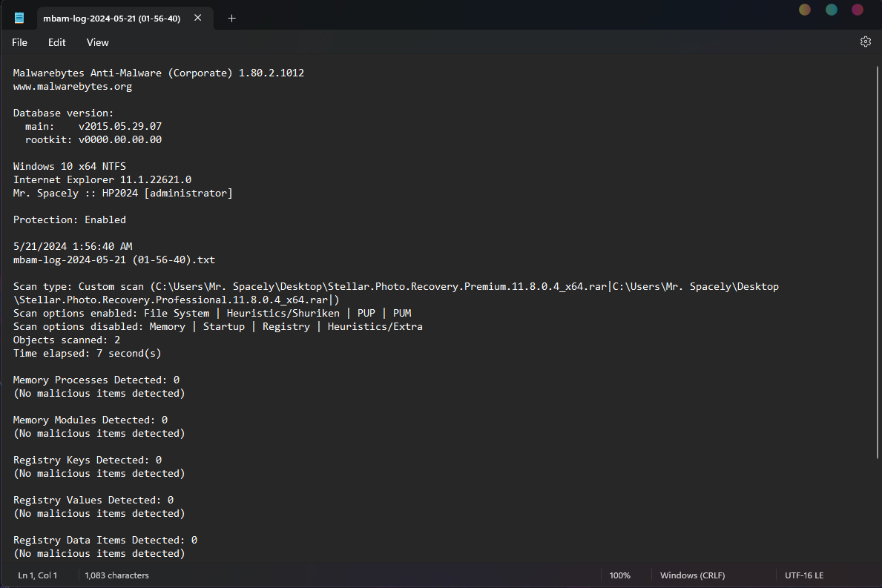Click the 'Mr. Spacely :: HP2024 [administrator]' line
882x588 pixels.
point(123,194)
